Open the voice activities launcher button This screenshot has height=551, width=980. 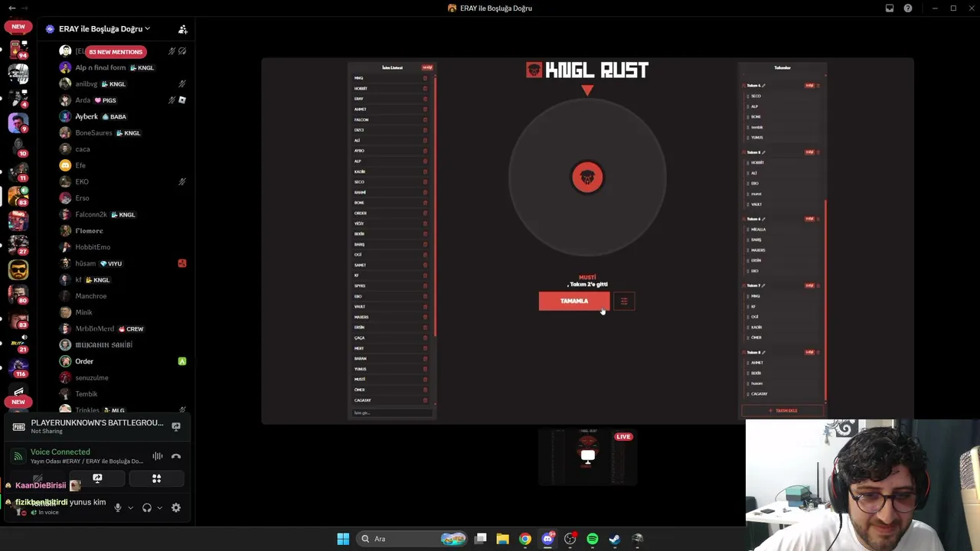point(156,478)
